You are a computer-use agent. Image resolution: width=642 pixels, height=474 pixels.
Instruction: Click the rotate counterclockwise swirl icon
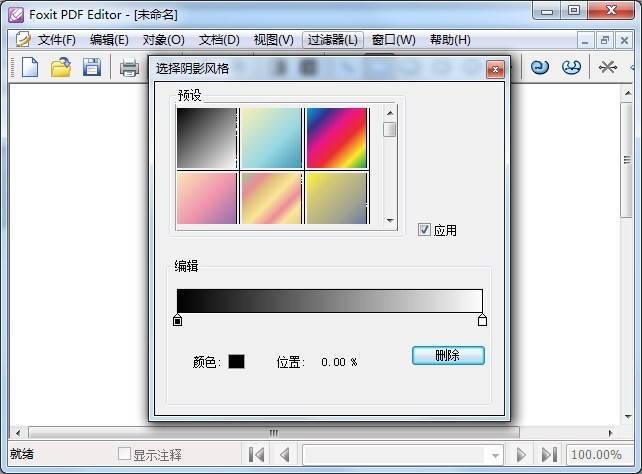tap(539, 67)
